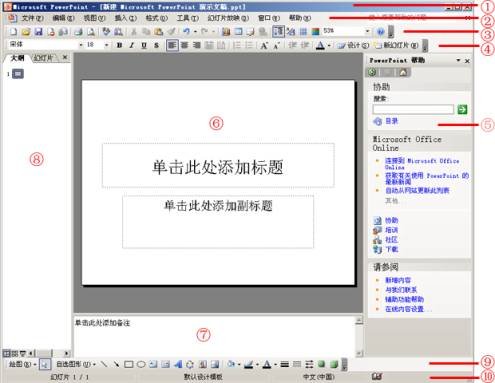
Task: Click the Format Painter brush icon
Action: [x=171, y=32]
